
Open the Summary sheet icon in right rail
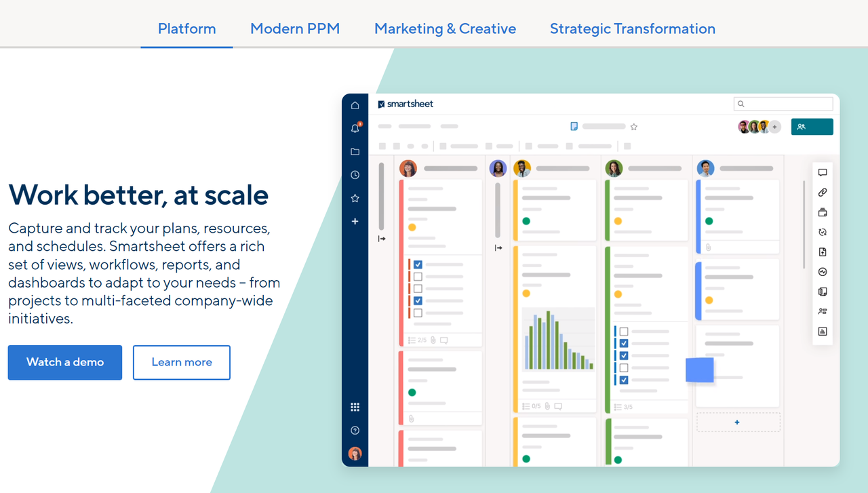click(823, 292)
